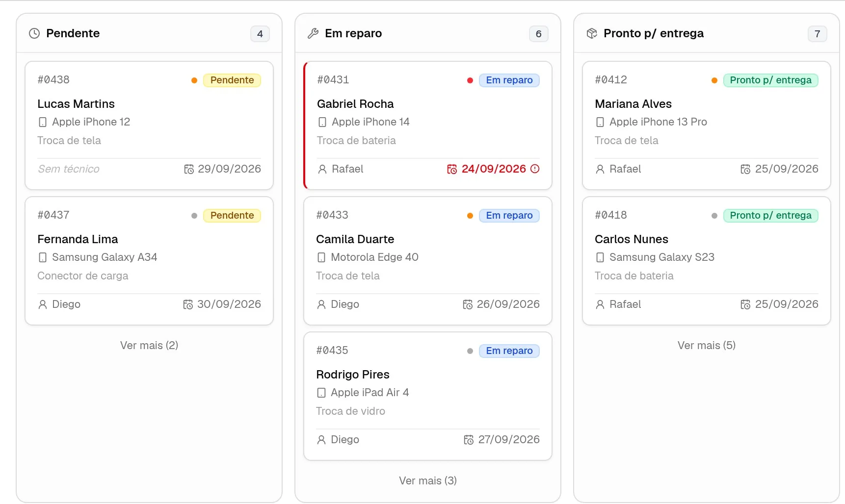
Task: Expand Pendente column with Ver mais (2)
Action: click(149, 345)
